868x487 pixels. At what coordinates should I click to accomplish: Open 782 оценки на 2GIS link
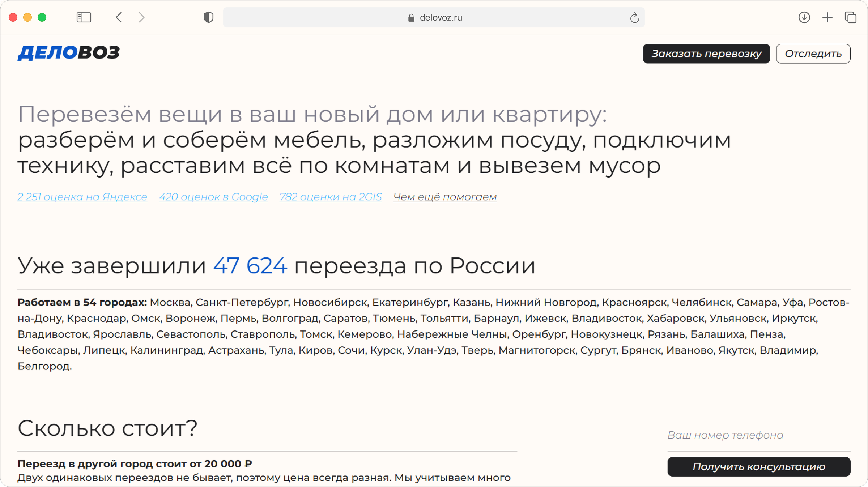tap(331, 197)
